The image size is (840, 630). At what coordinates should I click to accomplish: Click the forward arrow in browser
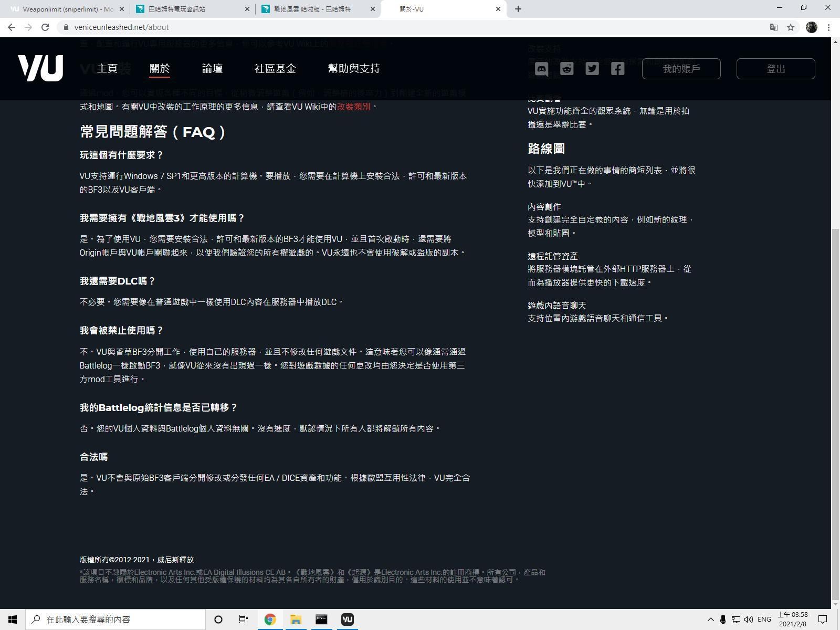point(28,27)
